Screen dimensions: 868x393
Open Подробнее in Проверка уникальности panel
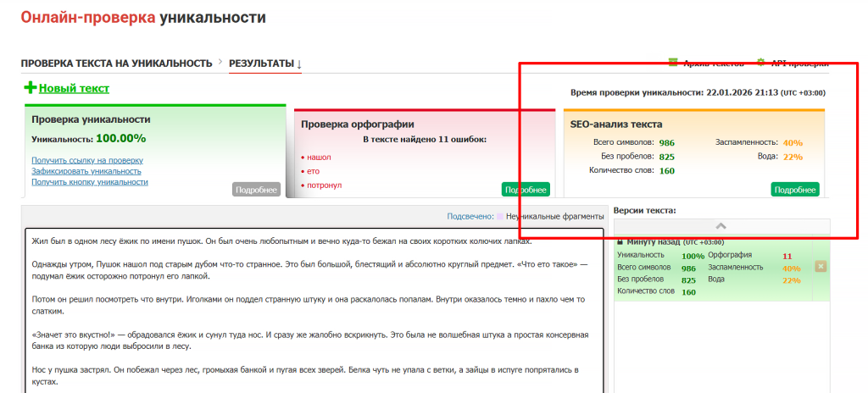click(x=256, y=190)
